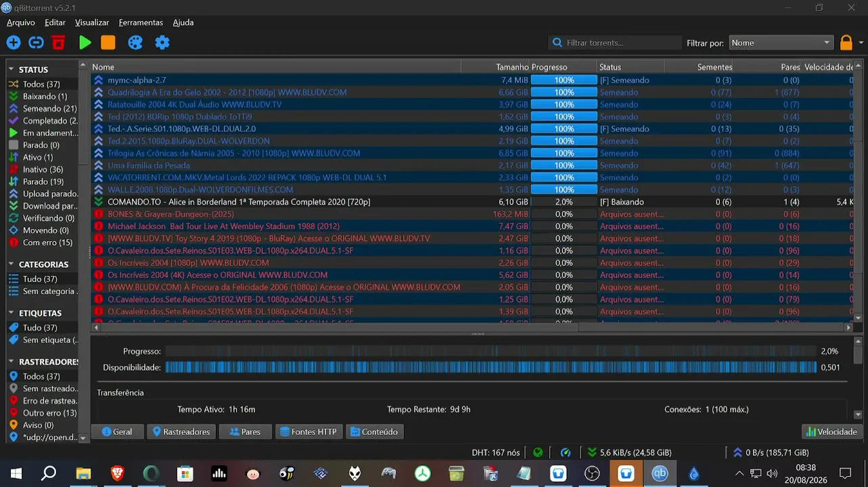
Task: Select the 'Sem categoria' filter
Action: [x=43, y=291]
